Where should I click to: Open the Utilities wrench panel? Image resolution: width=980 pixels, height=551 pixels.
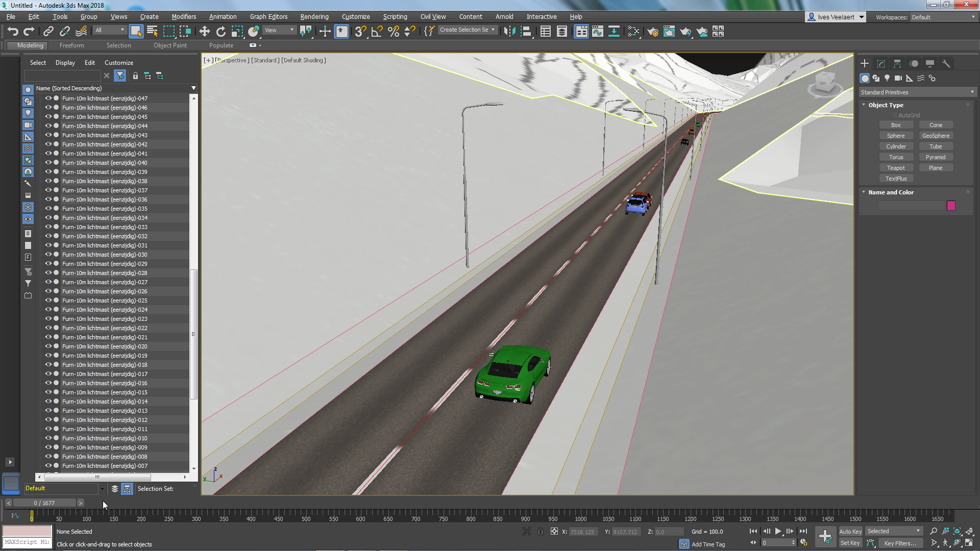tap(946, 63)
